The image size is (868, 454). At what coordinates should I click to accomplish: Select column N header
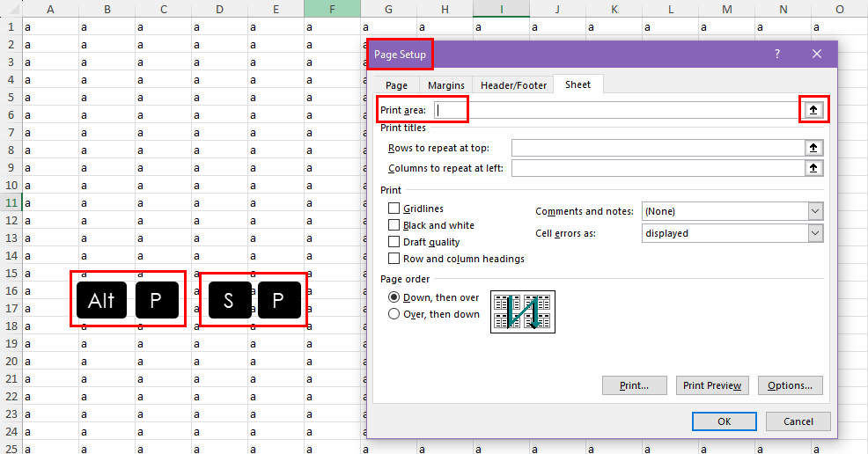[x=783, y=9]
